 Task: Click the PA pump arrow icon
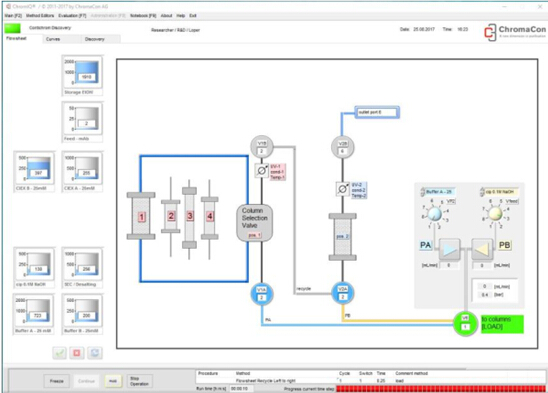pyautogui.click(x=449, y=249)
